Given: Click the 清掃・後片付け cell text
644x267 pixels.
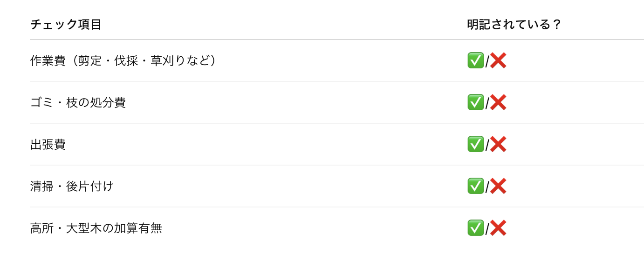Looking at the screenshot, I should (x=72, y=187).
